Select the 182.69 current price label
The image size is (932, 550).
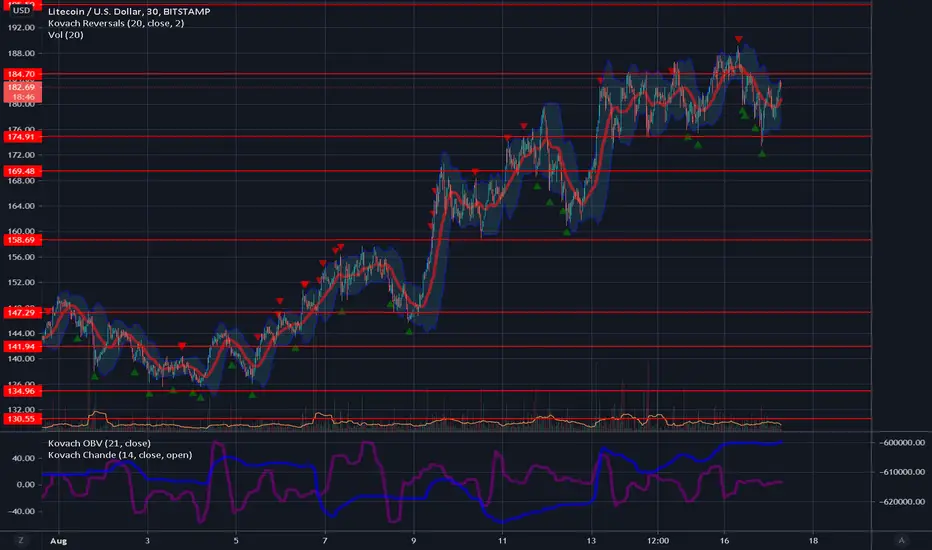(x=22, y=92)
